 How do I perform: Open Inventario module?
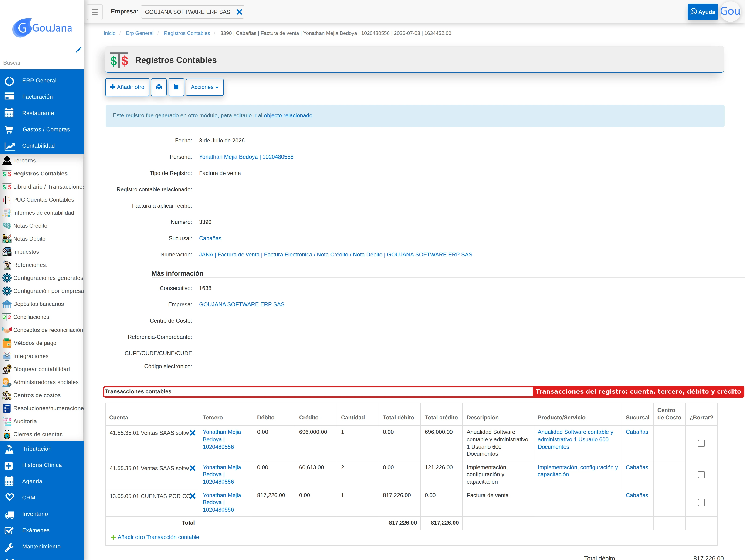click(x=42, y=514)
